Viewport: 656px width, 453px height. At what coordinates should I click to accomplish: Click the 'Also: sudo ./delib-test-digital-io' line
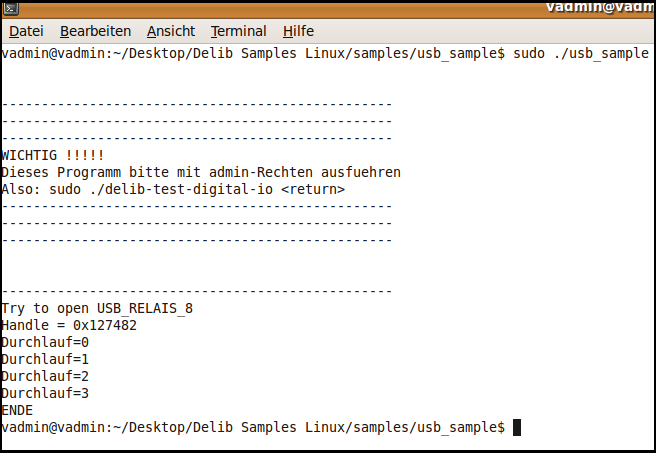pyautogui.click(x=173, y=189)
